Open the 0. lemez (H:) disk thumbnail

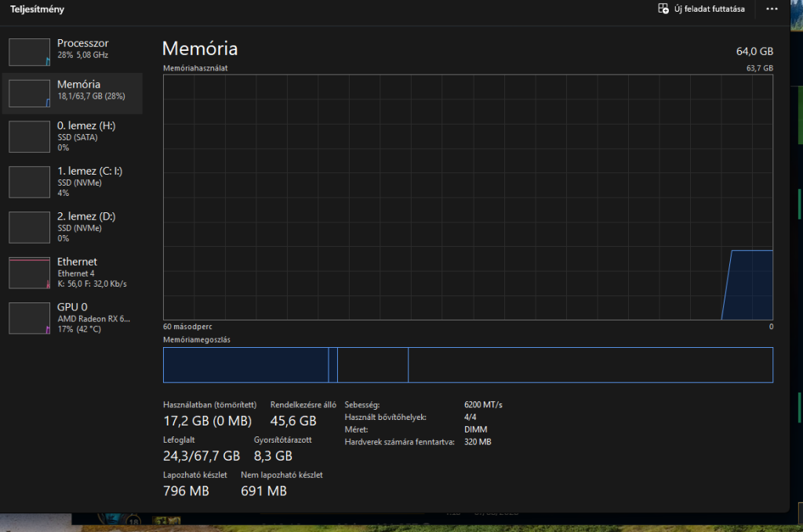coord(29,136)
